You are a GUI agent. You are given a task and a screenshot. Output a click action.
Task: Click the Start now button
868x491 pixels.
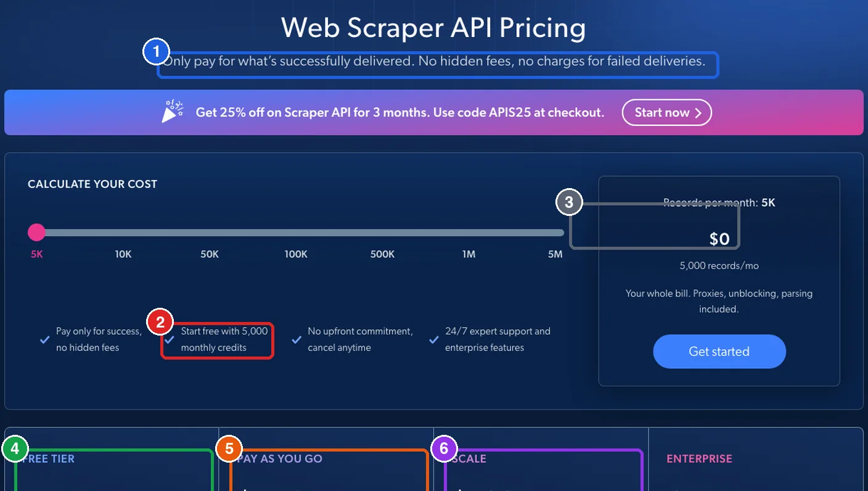point(666,112)
